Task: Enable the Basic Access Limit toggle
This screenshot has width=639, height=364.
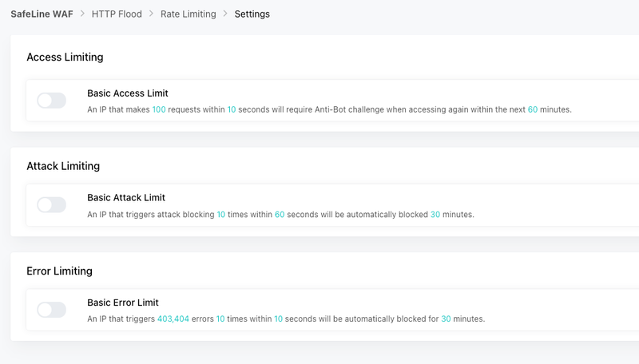Action: [51, 101]
